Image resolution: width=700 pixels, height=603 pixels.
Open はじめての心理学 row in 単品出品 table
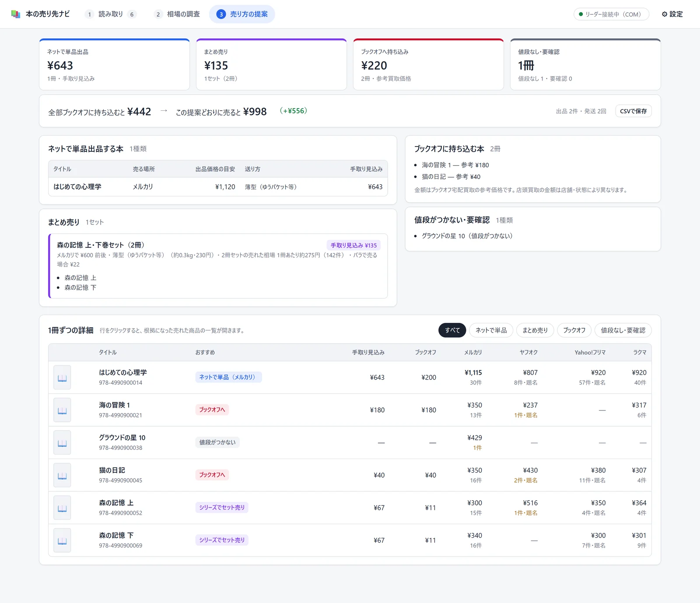point(218,187)
